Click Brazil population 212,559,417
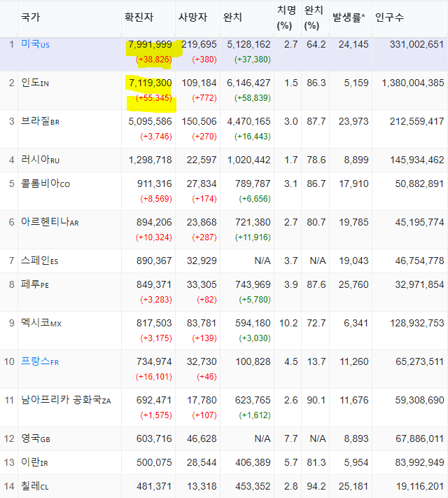This screenshot has width=448, height=498. (x=417, y=121)
